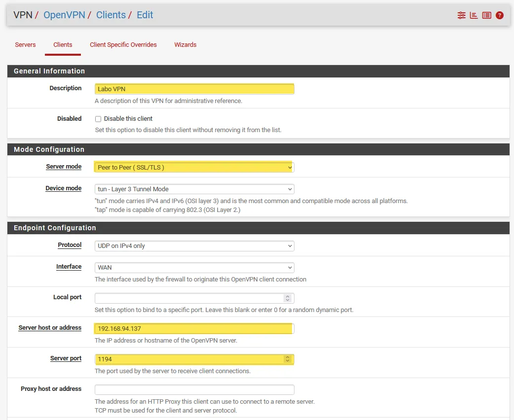Open the related log entries icon

coord(486,15)
